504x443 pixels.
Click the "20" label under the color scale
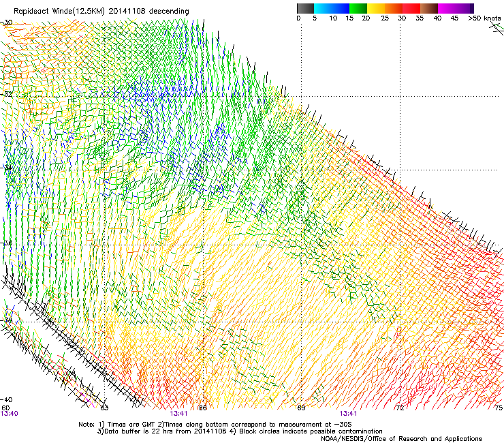pyautogui.click(x=366, y=18)
